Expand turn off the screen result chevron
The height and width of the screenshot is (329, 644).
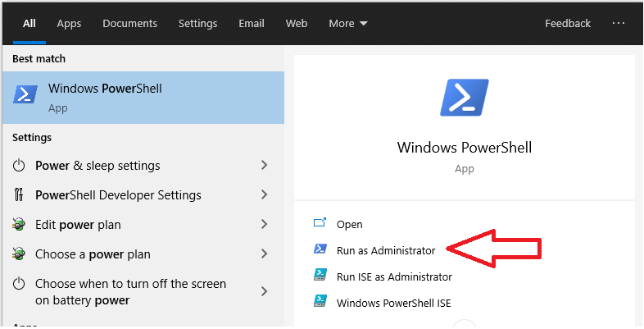coord(265,291)
